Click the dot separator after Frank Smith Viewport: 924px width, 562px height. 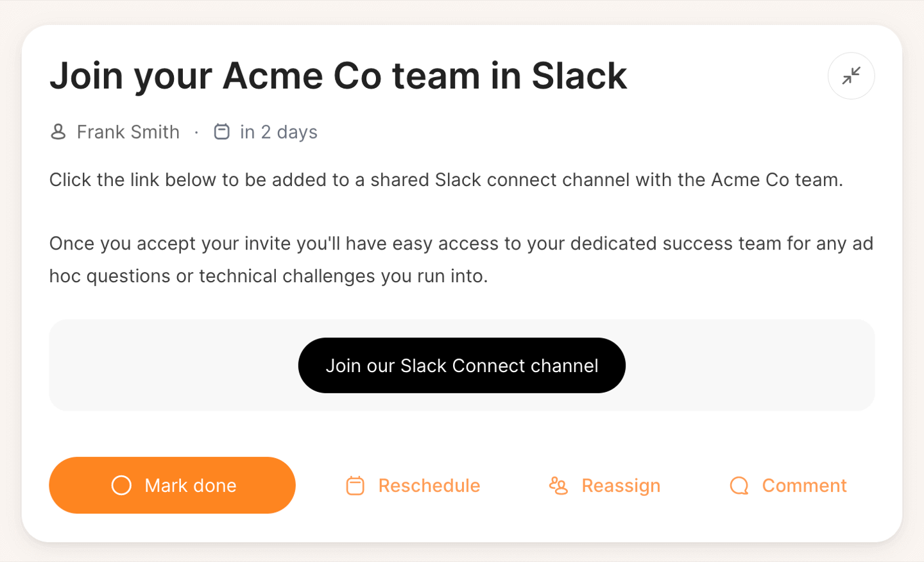196,132
